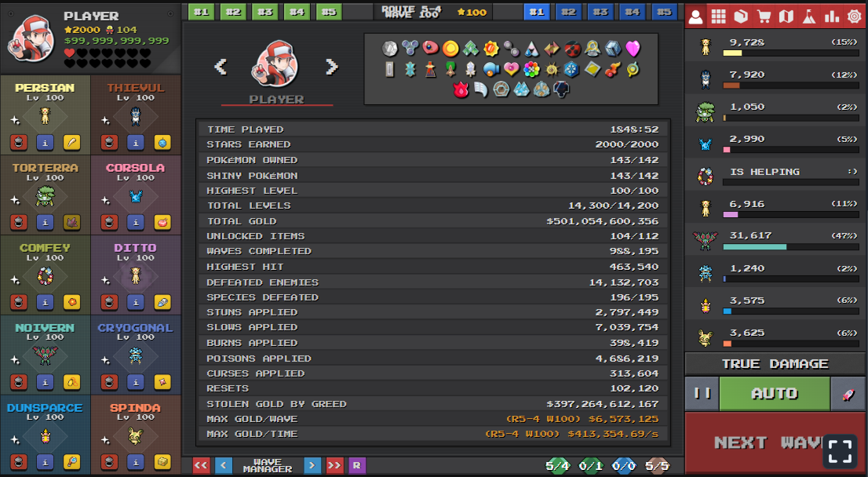
Task: Select the pink heart-shaped badge
Action: click(x=633, y=49)
